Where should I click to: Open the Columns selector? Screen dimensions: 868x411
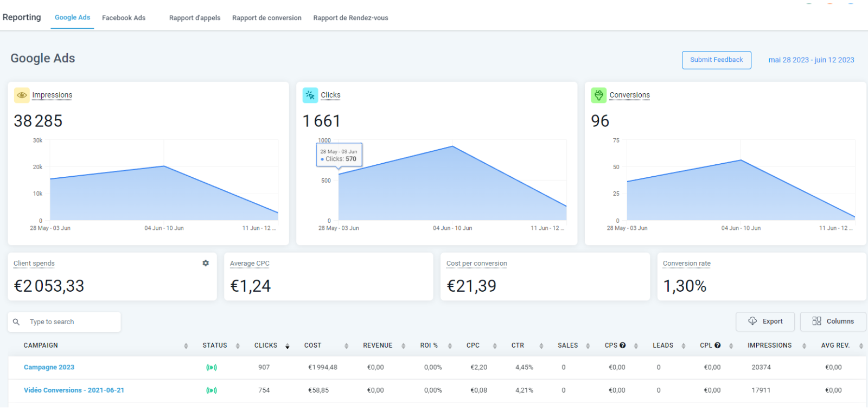coord(833,322)
